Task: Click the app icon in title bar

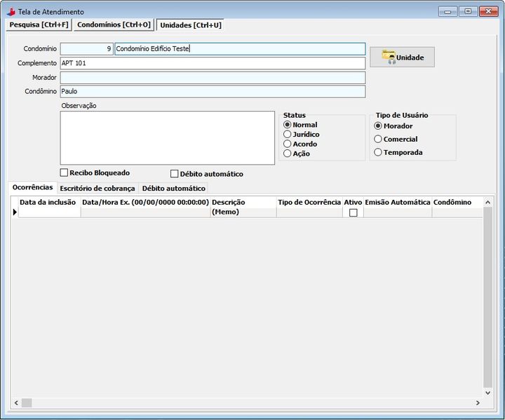Action: [x=10, y=12]
